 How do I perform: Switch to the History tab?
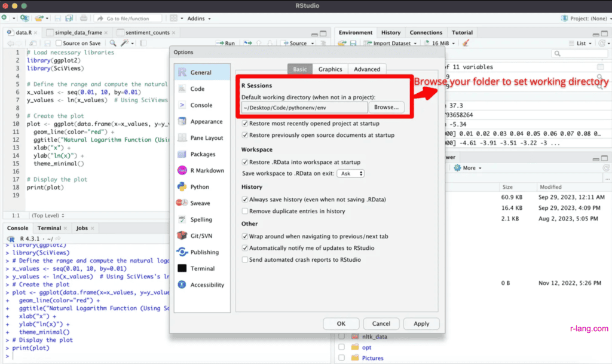point(391,32)
